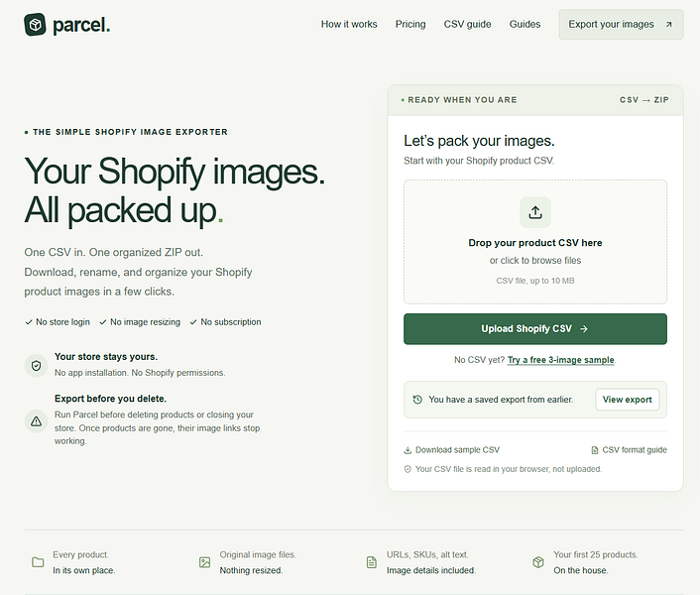Click the document icon beside CSV format guide
The width and height of the screenshot is (700, 595).
tap(595, 450)
